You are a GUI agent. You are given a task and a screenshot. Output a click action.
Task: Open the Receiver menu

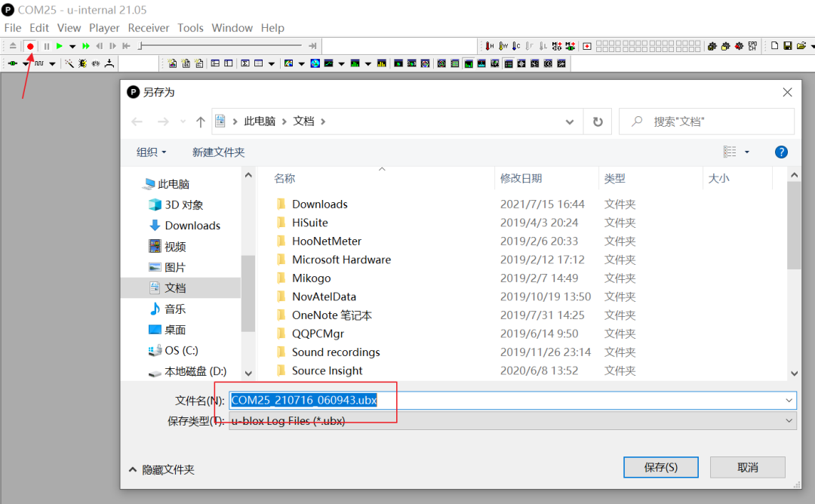tap(149, 27)
